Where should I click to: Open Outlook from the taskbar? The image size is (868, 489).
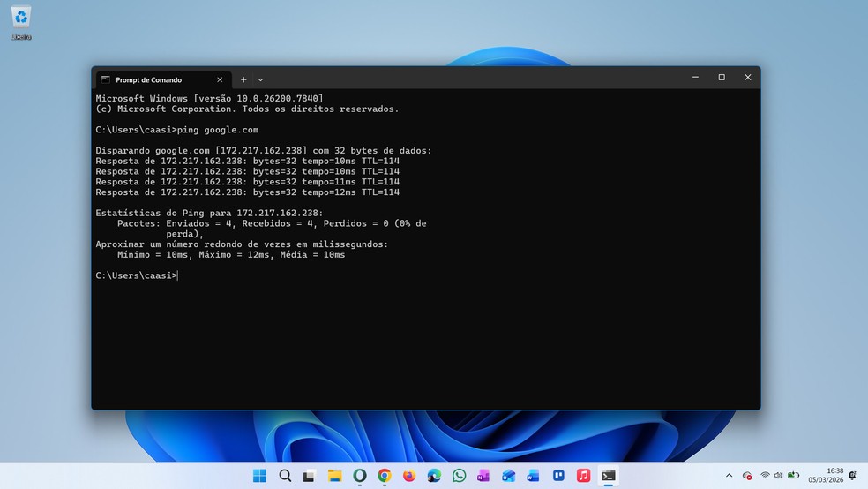508,476
